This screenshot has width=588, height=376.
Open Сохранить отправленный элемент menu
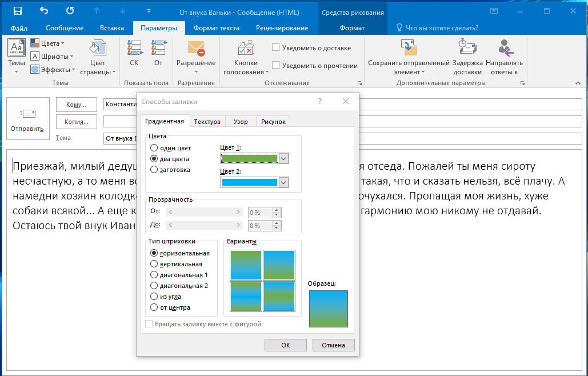[x=409, y=57]
